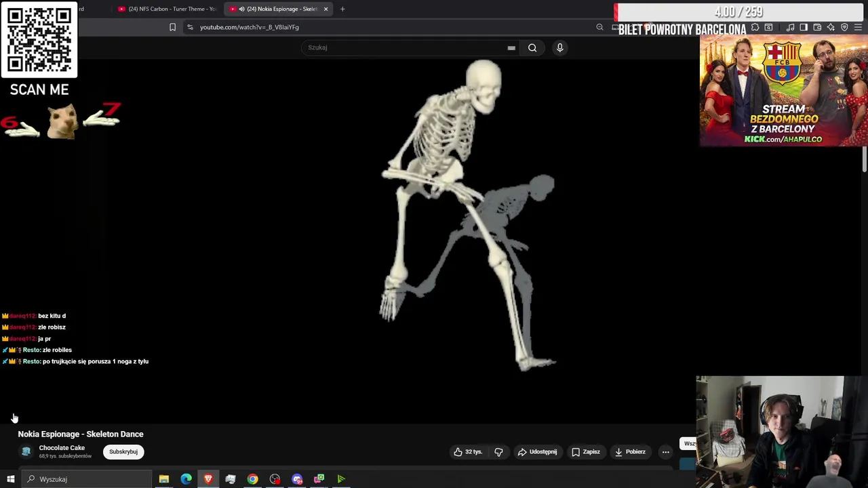
Task: Open the green Kick arrow app in taskbar
Action: (x=341, y=479)
